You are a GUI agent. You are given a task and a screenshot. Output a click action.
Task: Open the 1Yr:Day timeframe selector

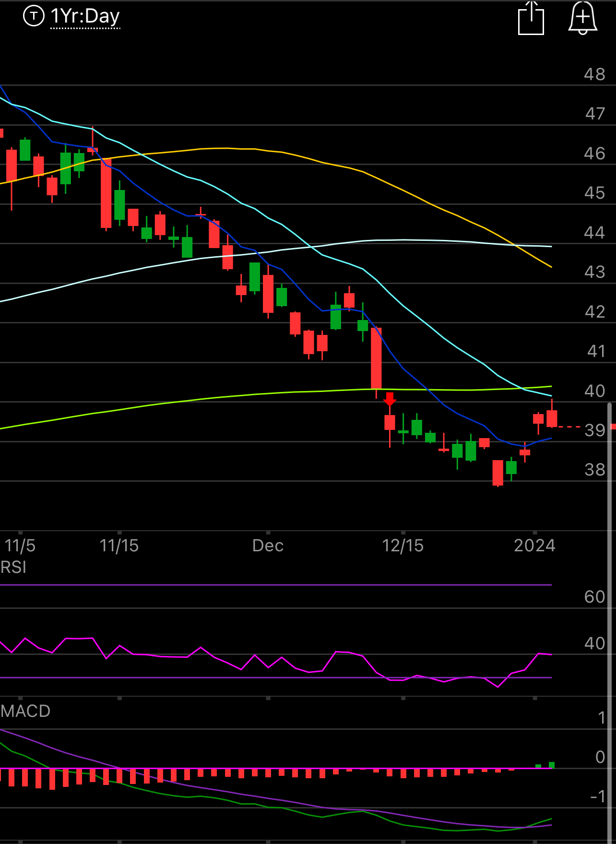coord(85,16)
